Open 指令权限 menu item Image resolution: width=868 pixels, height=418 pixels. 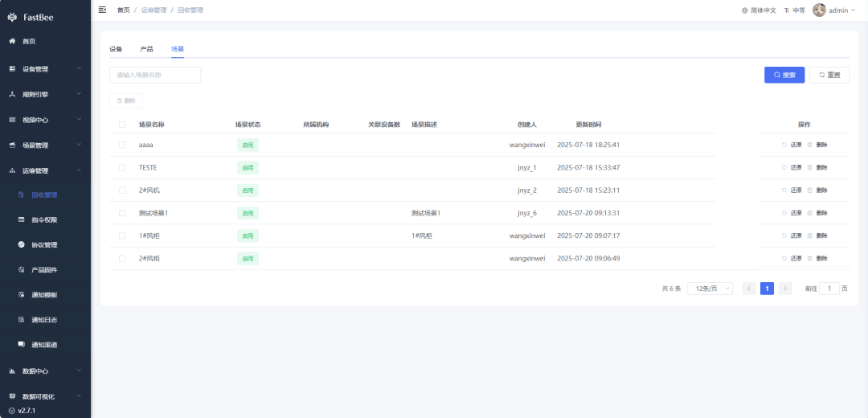click(x=45, y=219)
